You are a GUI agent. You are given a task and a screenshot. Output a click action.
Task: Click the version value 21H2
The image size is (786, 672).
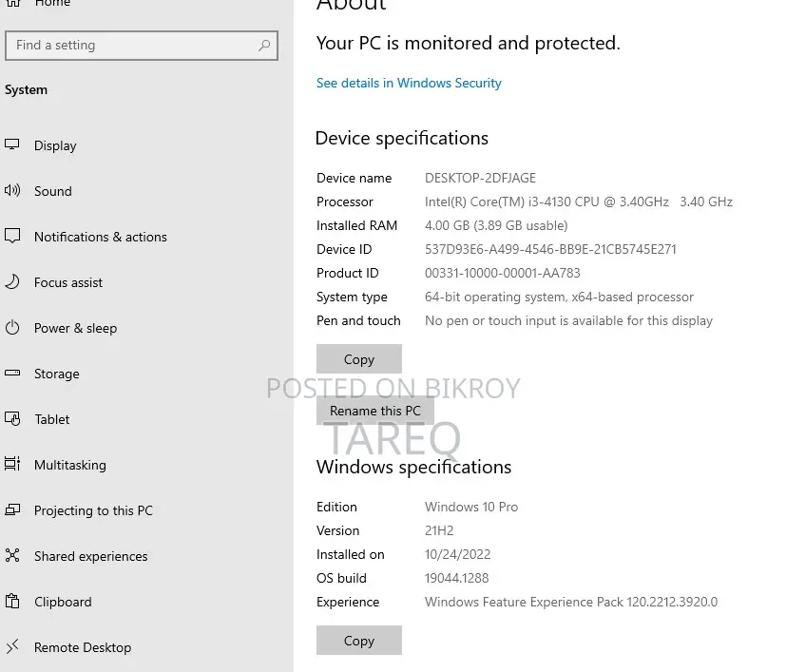click(439, 530)
